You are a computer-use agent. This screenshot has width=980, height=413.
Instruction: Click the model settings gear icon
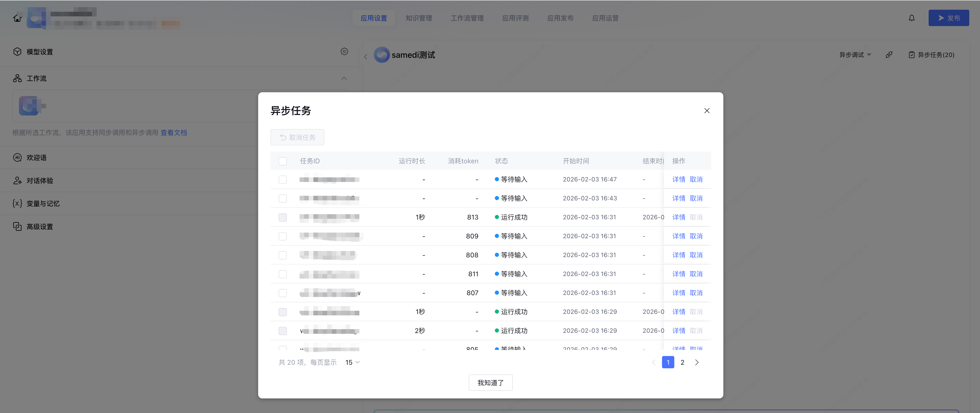pyautogui.click(x=344, y=51)
